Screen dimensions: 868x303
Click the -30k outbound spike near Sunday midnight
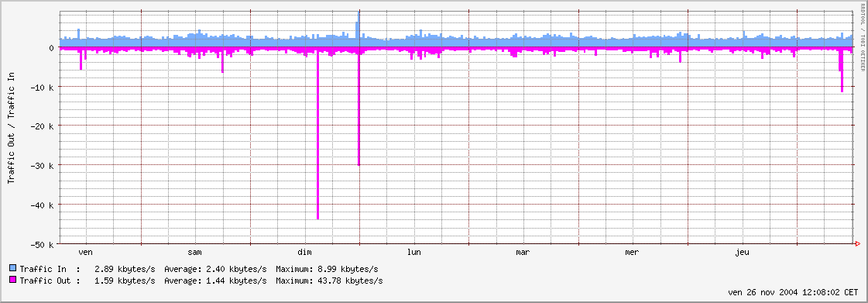click(x=359, y=106)
